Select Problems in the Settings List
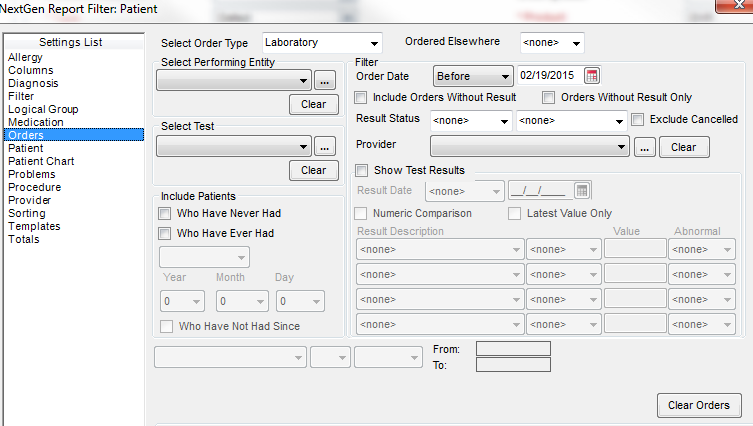The width and height of the screenshot is (753, 426). click(x=32, y=174)
